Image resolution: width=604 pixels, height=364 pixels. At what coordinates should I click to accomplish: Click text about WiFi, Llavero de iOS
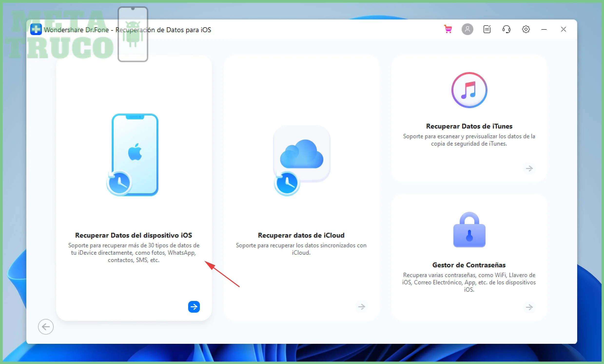coord(469,282)
